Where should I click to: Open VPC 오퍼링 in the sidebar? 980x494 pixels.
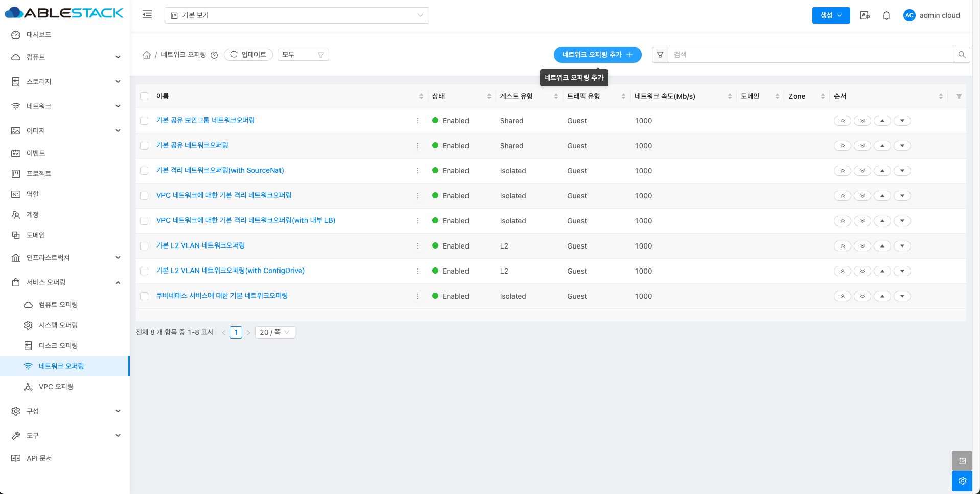click(x=56, y=387)
